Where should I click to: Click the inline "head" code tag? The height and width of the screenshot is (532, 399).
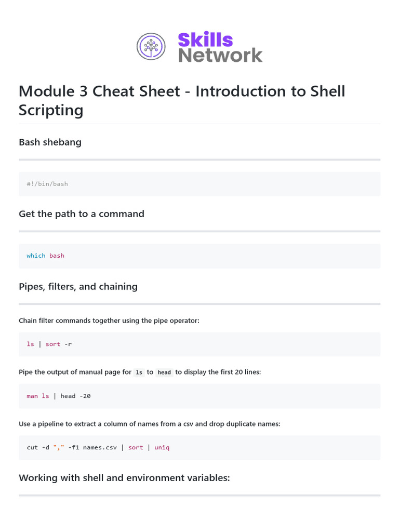(x=164, y=373)
